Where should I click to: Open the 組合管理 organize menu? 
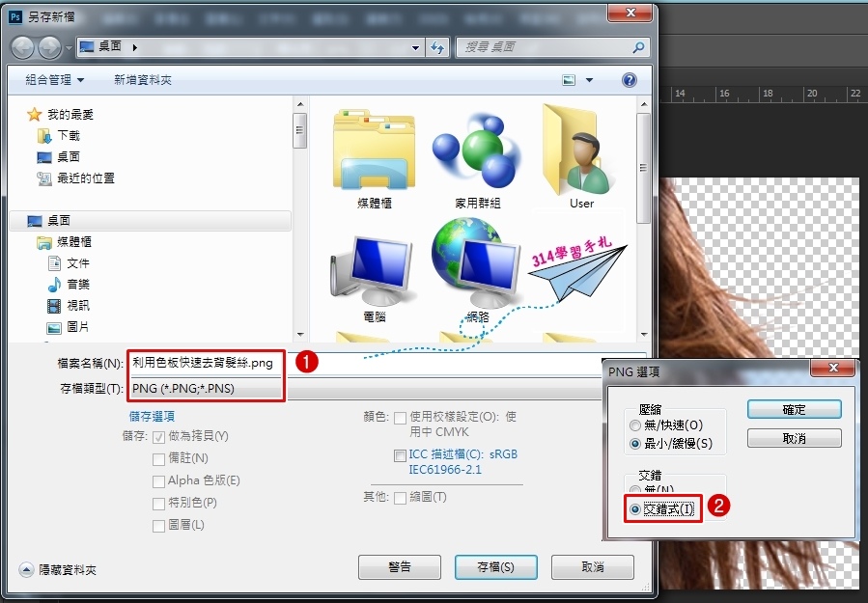[54, 80]
